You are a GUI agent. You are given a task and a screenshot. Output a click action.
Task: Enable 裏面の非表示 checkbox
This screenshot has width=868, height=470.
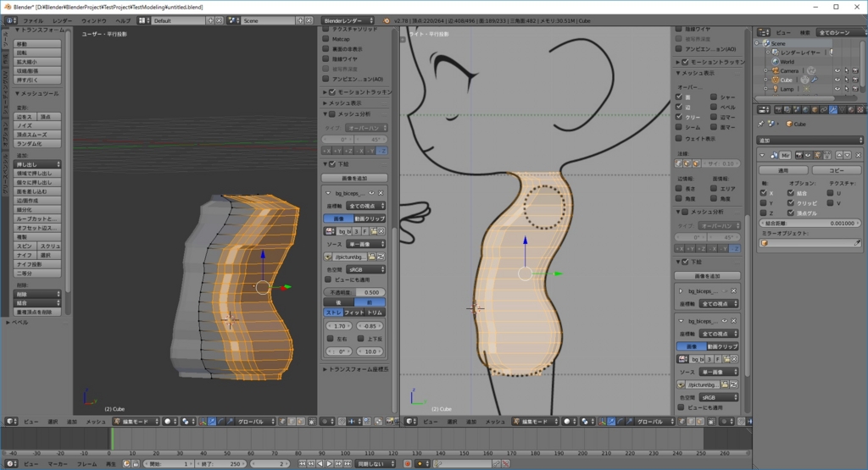pos(325,48)
